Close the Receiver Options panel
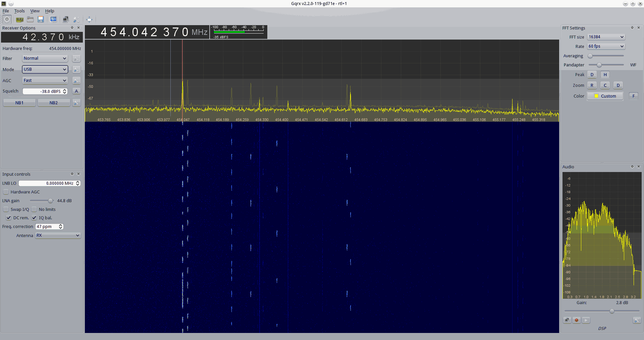The height and width of the screenshot is (340, 644). (78, 28)
